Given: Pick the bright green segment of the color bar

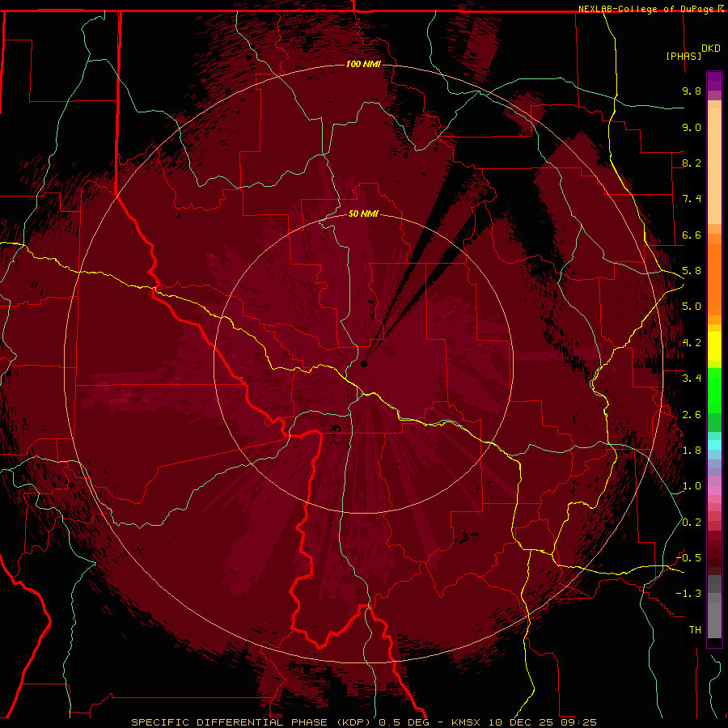Looking at the screenshot, I should coord(714,391).
